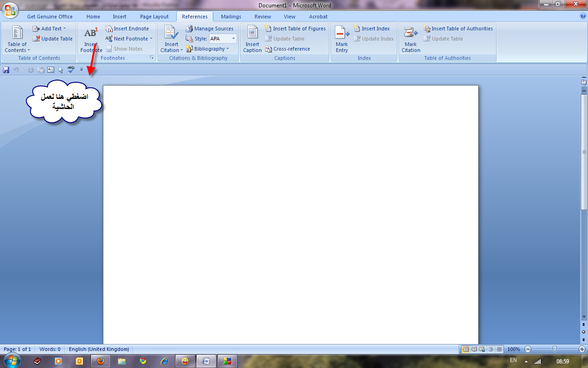The image size is (588, 368).
Task: Switch to the Home tab
Action: click(93, 17)
